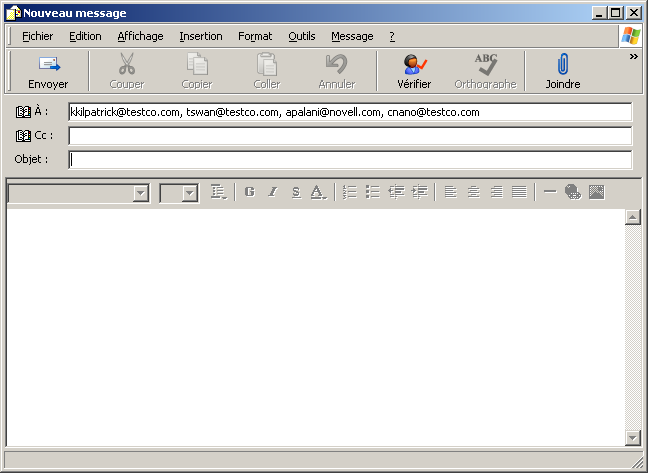The width and height of the screenshot is (648, 473).
Task: Click the Copier toolbar icon
Action: 197,64
